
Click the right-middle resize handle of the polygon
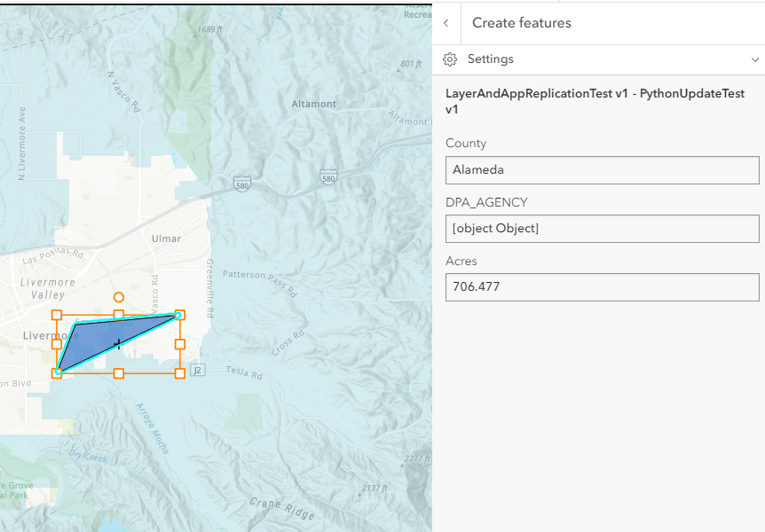pyautogui.click(x=180, y=344)
